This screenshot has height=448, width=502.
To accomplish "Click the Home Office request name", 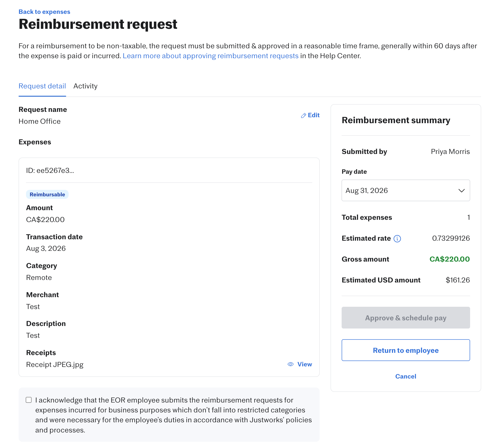I will pos(40,121).
